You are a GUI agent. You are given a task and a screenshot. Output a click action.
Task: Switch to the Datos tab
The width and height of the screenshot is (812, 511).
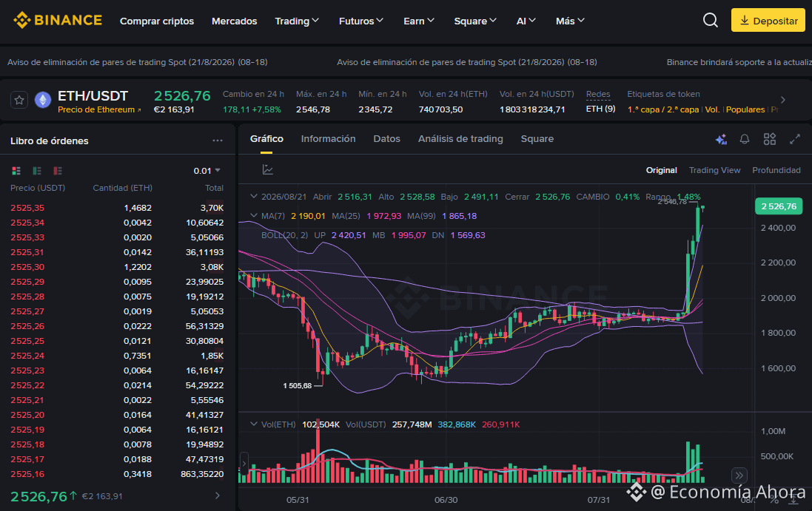[387, 138]
